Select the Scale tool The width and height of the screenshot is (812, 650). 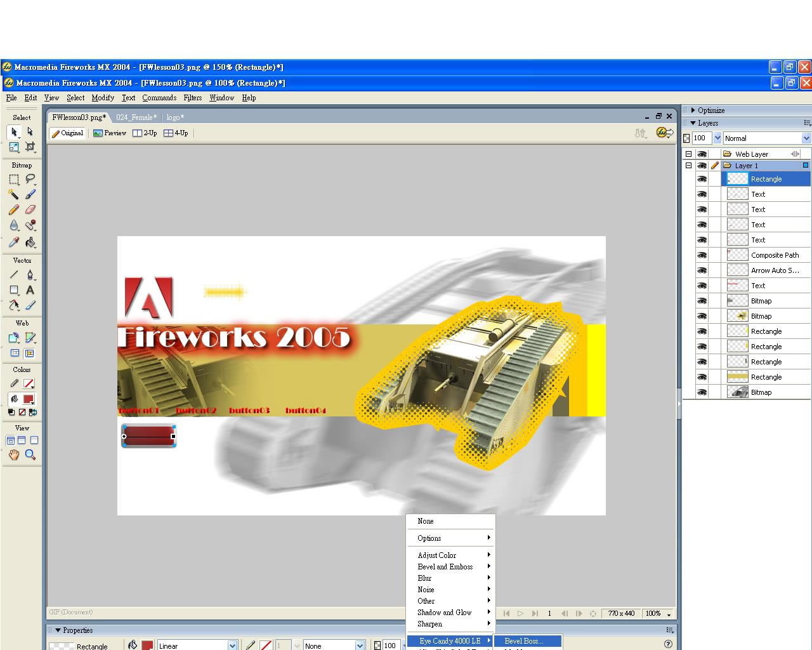(13, 147)
